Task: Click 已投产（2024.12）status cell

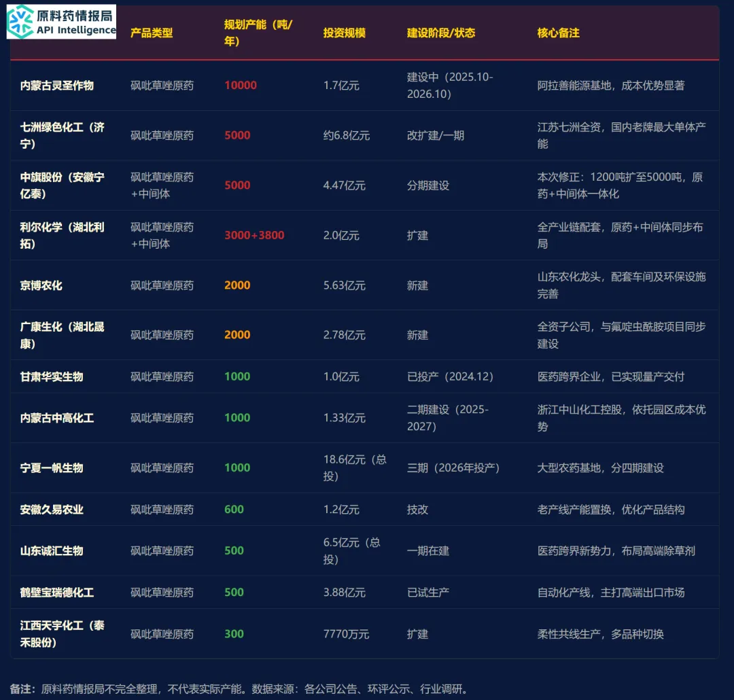Action: (451, 377)
